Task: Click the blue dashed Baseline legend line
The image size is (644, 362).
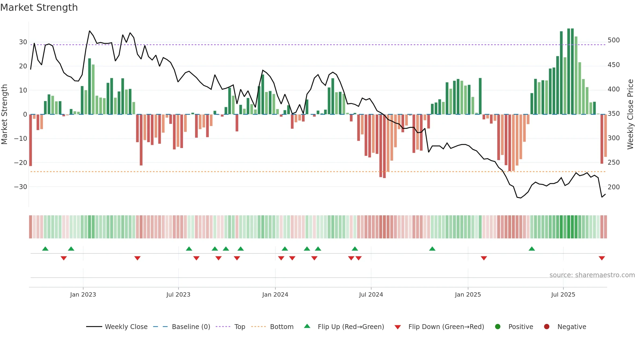Action: pyautogui.click(x=160, y=327)
